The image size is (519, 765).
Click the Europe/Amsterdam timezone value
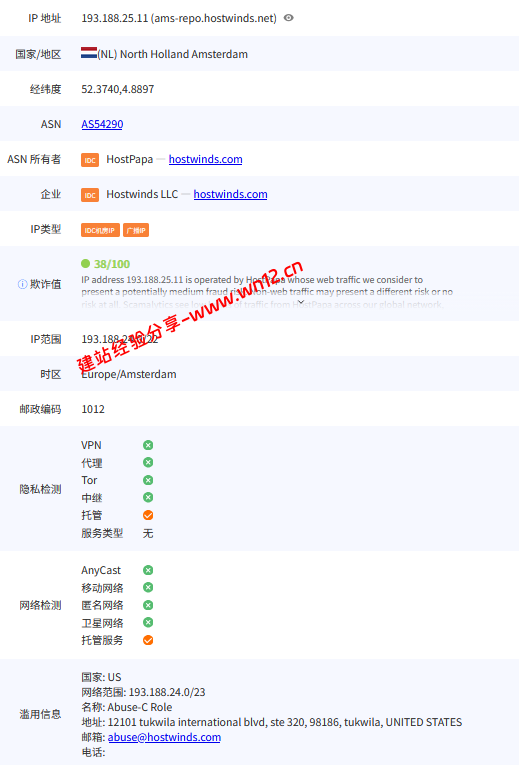tap(129, 374)
